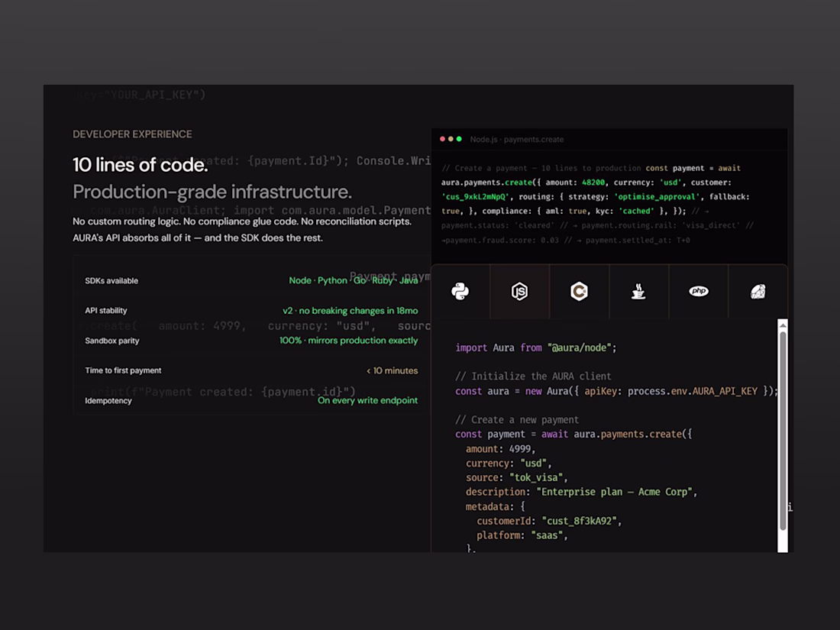Select the Node.js SDK icon tab
Screen dimensions: 840x630
[519, 292]
